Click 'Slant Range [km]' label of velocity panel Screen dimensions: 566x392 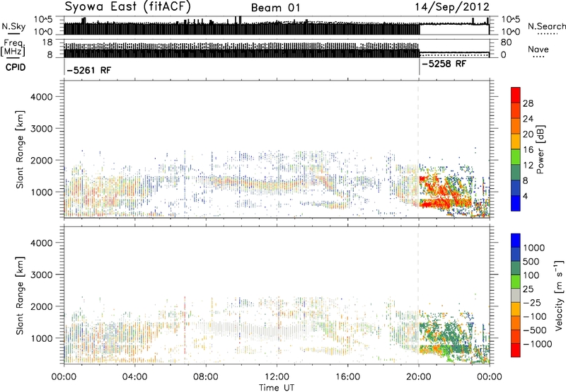(20, 296)
